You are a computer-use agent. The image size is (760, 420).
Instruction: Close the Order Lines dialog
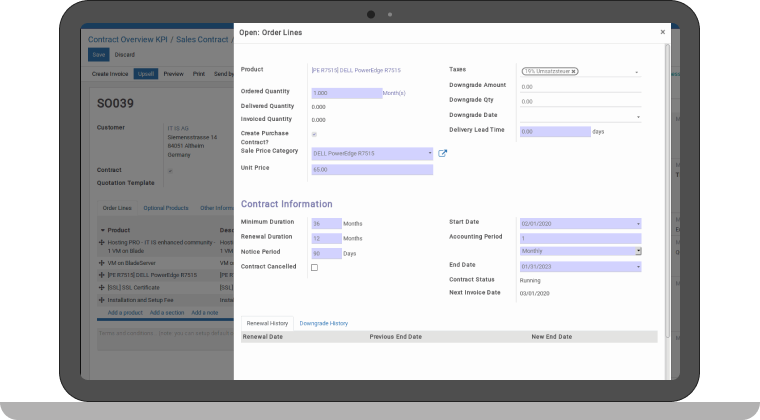click(x=662, y=32)
